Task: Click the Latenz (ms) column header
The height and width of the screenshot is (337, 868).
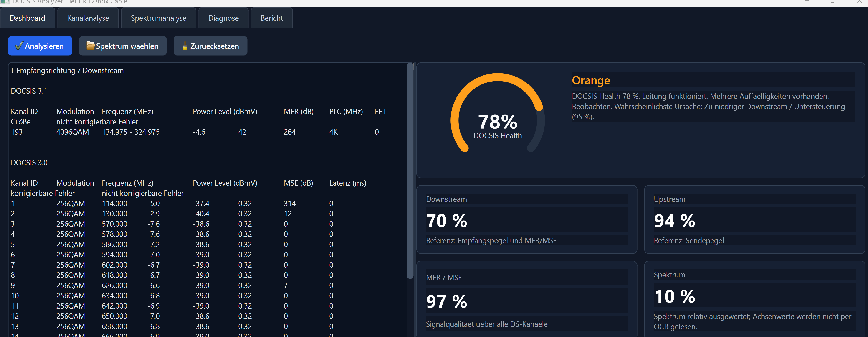Action: (x=347, y=183)
